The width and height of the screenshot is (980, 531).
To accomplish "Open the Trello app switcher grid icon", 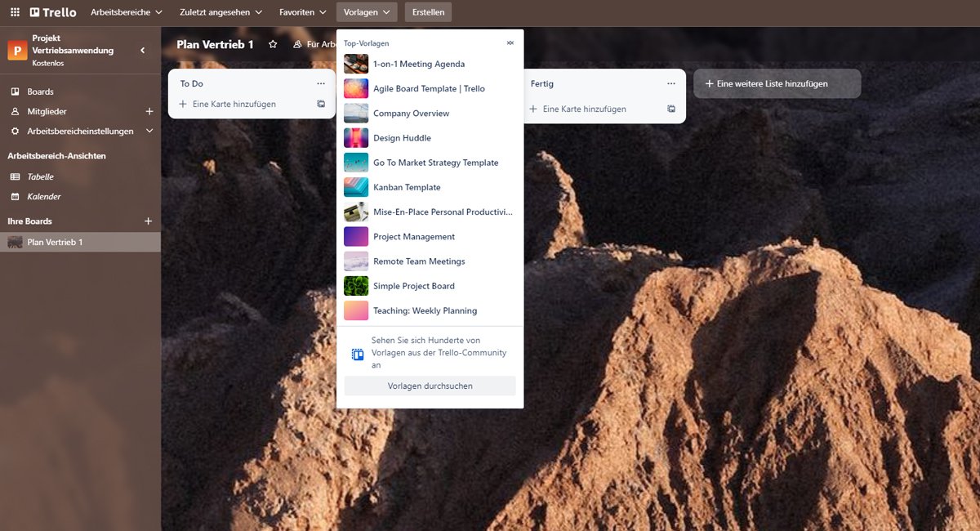I will pos(15,11).
